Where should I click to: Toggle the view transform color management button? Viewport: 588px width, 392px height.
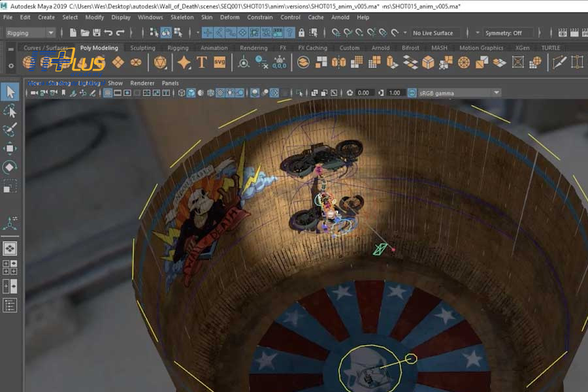(412, 93)
